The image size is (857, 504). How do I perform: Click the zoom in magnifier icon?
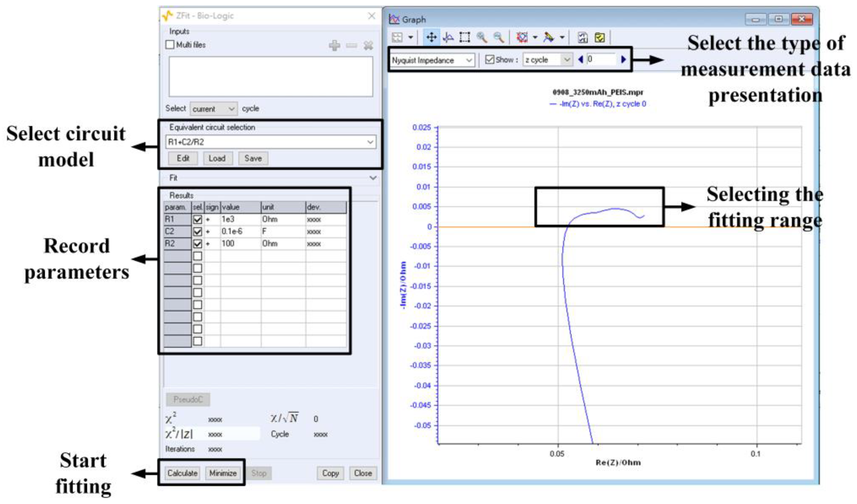[482, 37]
